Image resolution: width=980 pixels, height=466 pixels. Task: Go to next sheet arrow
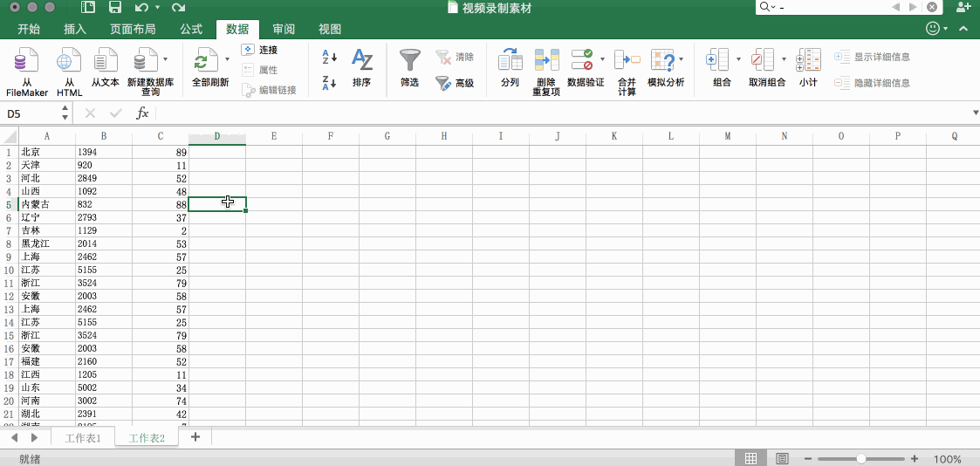point(34,437)
